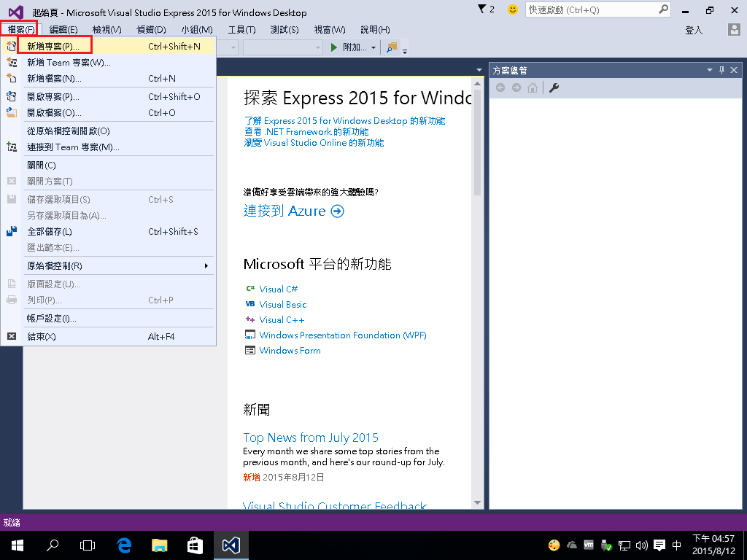Click the green Attach start arrow
Viewport: 747px width, 560px height.
pyautogui.click(x=334, y=47)
